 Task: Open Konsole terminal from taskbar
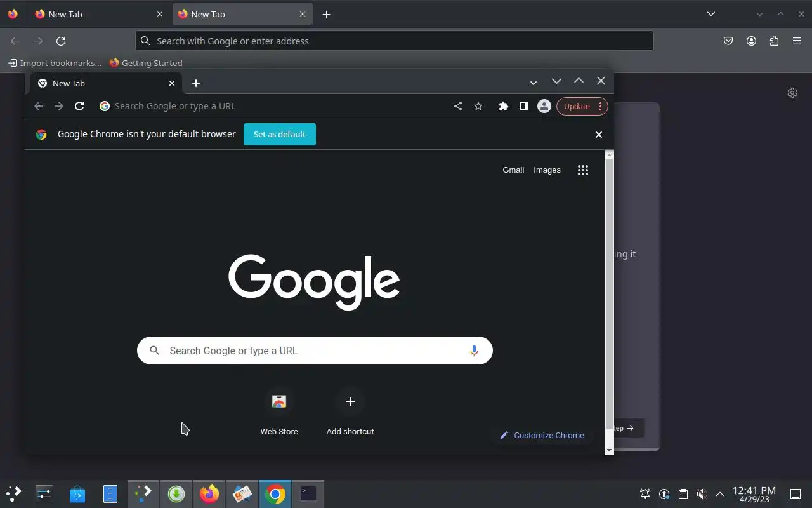tap(308, 493)
